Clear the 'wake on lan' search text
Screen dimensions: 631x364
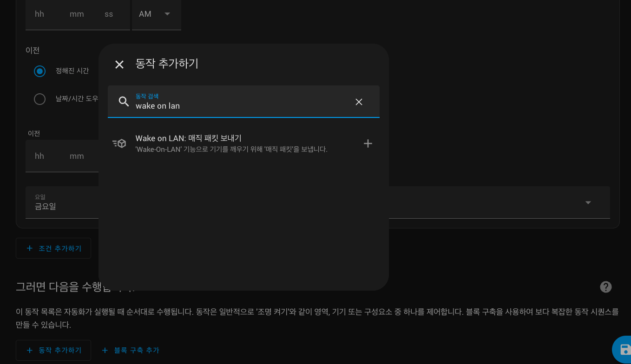[359, 102]
